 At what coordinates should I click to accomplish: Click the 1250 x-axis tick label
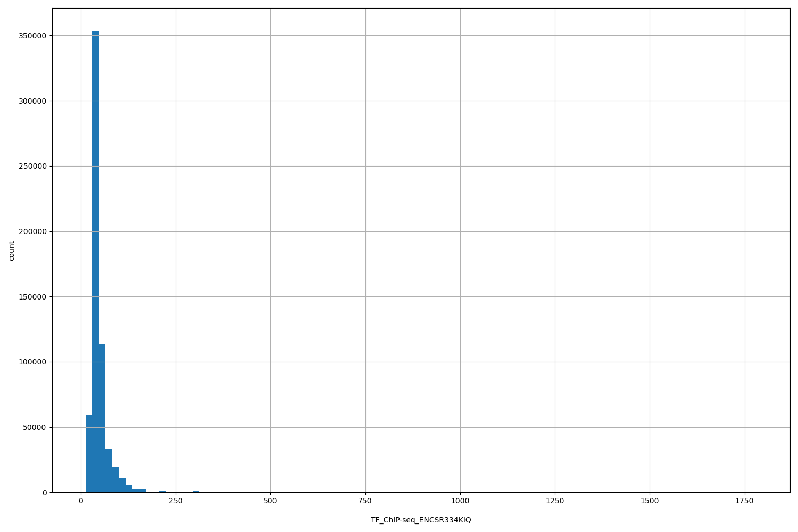point(555,501)
